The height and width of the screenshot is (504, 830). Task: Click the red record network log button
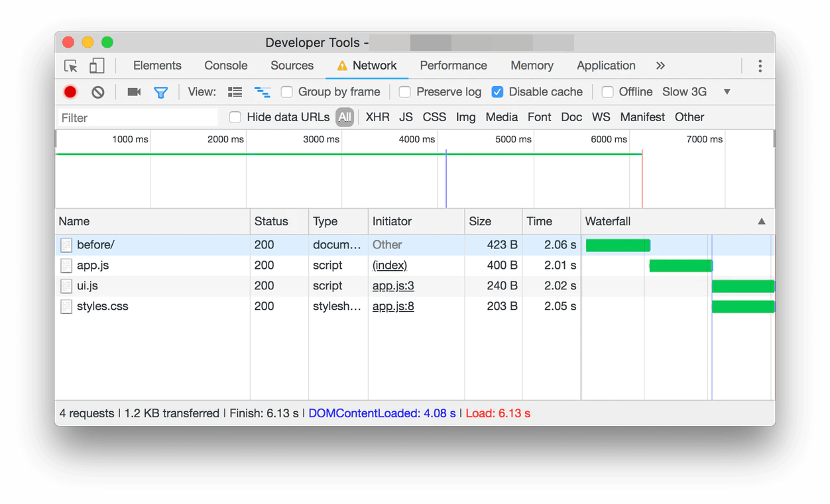pyautogui.click(x=70, y=92)
